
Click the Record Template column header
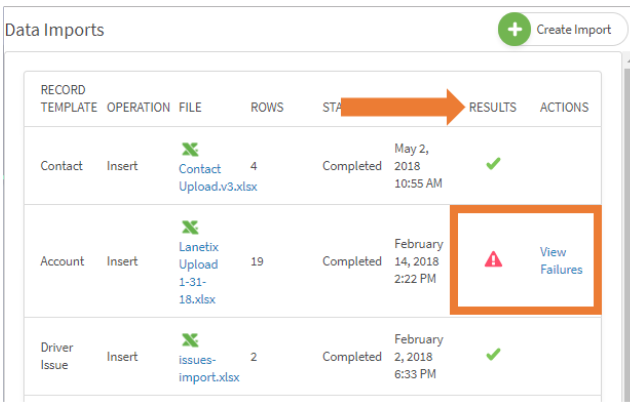68,99
